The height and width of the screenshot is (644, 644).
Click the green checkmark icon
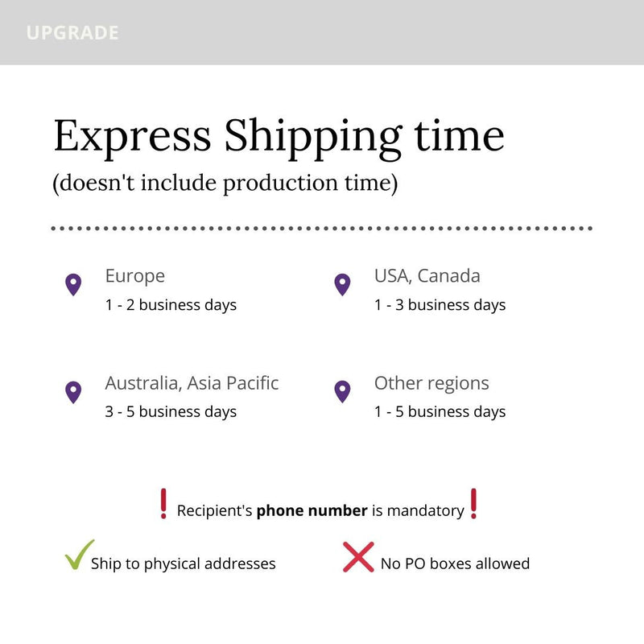[x=79, y=555]
